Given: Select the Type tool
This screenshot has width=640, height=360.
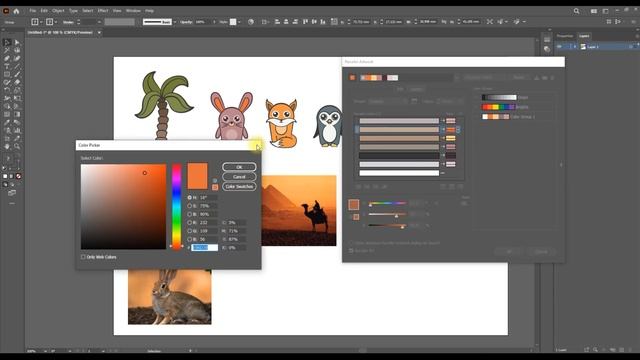Looking at the screenshot, I should pos(7,66).
